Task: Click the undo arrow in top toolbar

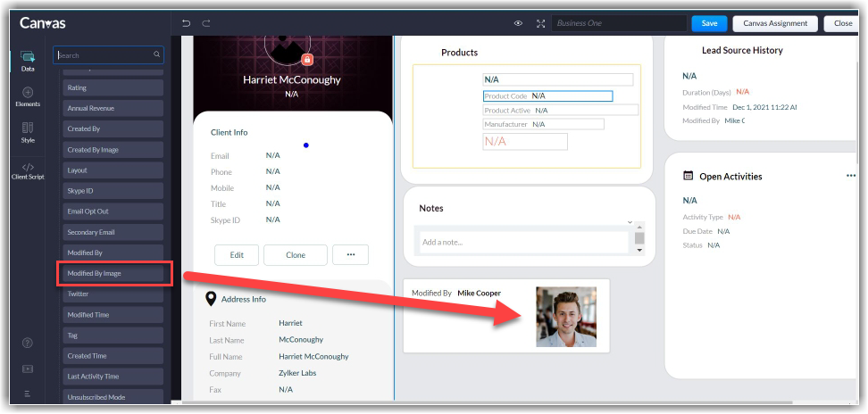Action: coord(186,23)
